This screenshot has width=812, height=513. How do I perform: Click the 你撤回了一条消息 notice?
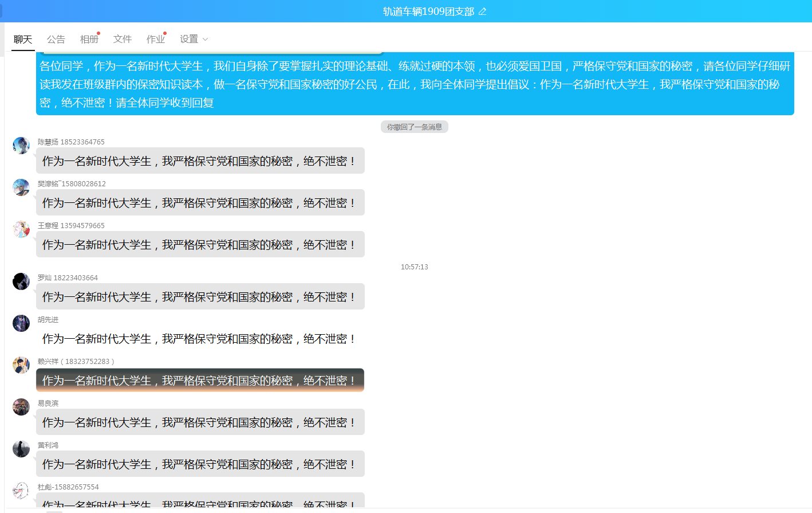click(414, 127)
